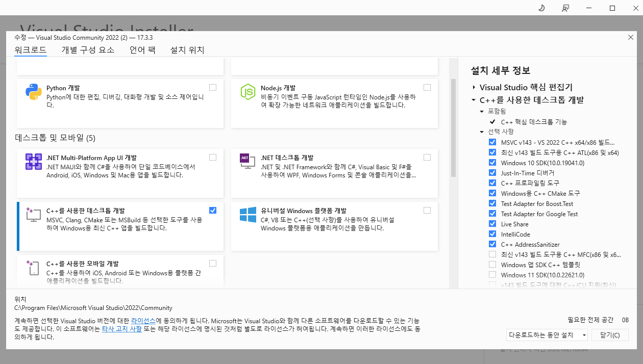Image resolution: width=643 pixels, height=364 pixels.
Task: Click 필요한 전체 공간 0B value
Action: [625, 320]
